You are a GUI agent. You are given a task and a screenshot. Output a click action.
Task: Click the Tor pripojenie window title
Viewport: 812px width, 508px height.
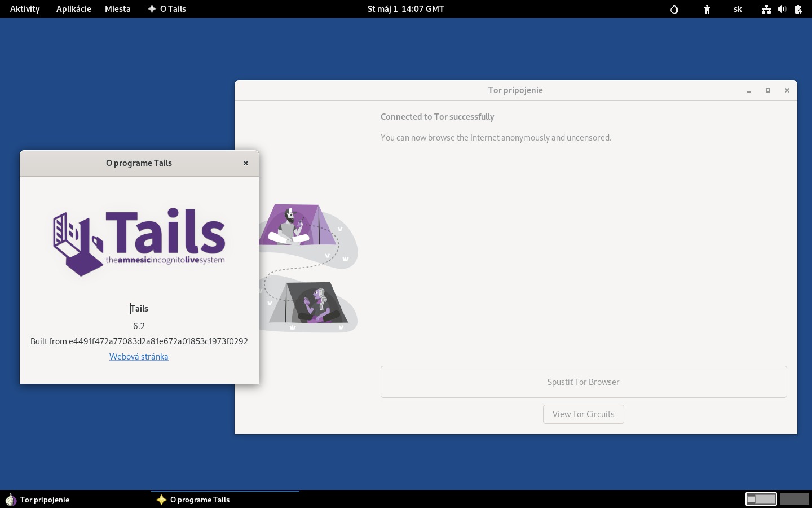tap(515, 90)
